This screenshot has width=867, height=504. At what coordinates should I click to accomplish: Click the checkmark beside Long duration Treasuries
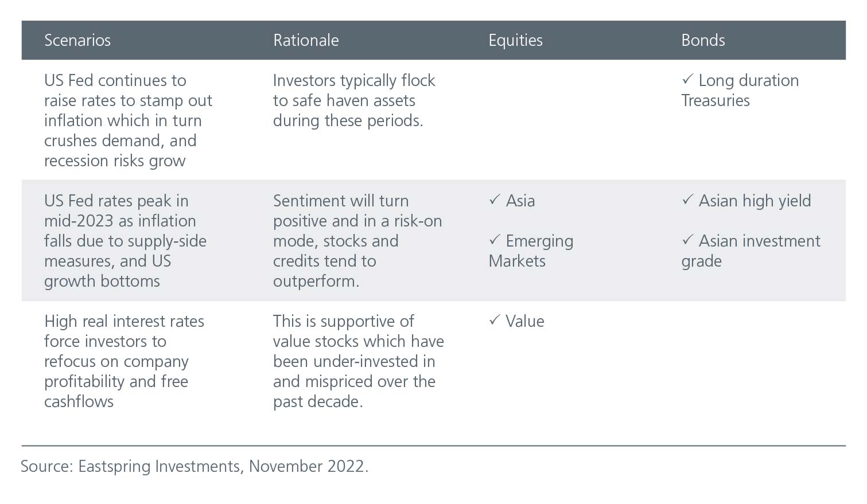tap(687, 79)
